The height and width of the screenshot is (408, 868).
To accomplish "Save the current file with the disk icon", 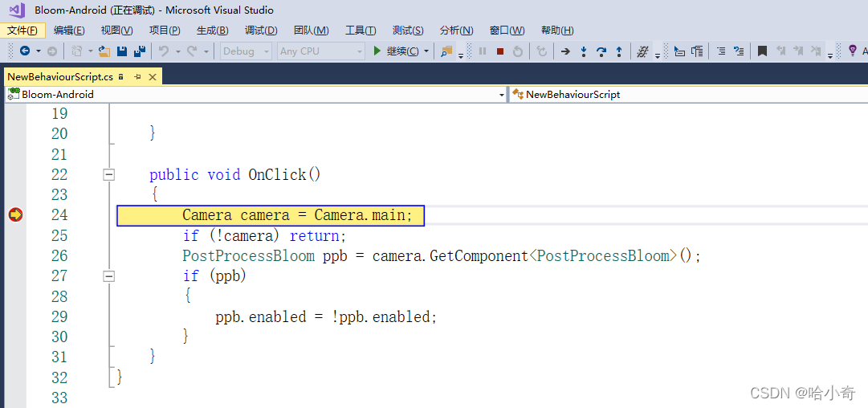I will 122,51.
